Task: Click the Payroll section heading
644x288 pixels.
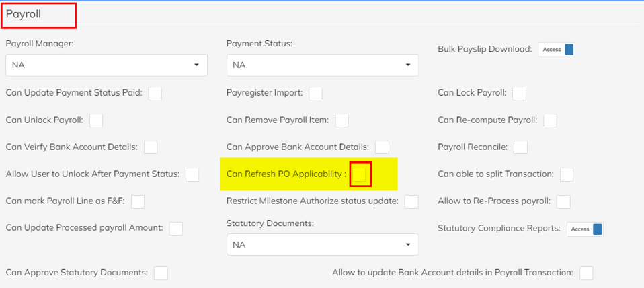Action: pyautogui.click(x=24, y=14)
